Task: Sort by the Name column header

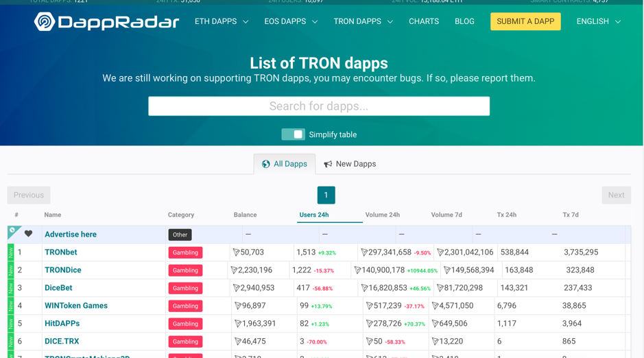Action: pyautogui.click(x=53, y=215)
